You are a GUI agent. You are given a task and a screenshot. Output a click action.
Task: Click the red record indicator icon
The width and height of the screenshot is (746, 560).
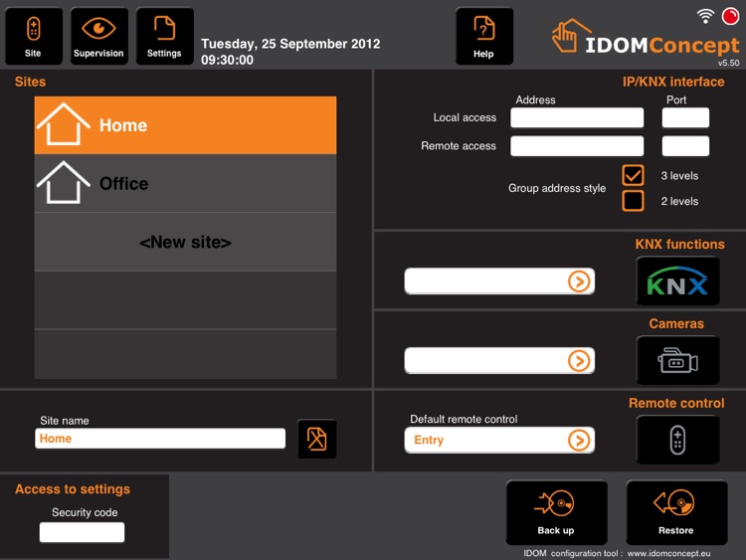point(730,16)
